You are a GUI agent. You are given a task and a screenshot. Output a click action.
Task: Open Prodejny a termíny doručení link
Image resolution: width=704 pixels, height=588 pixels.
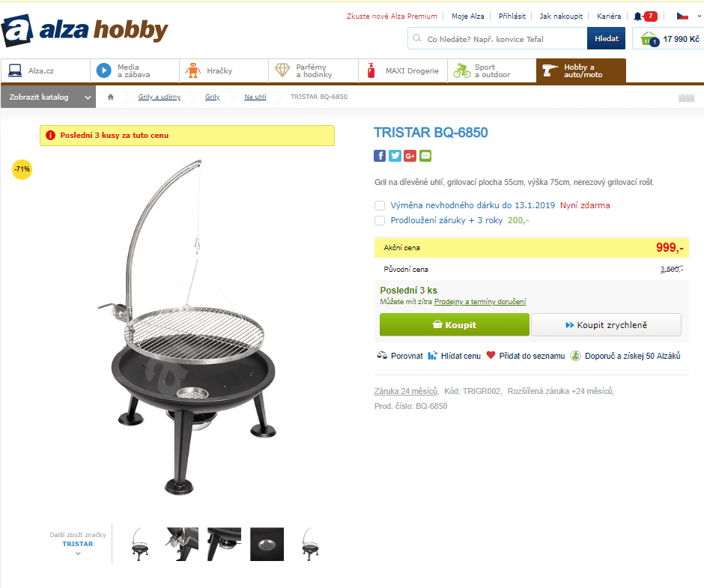point(480,302)
